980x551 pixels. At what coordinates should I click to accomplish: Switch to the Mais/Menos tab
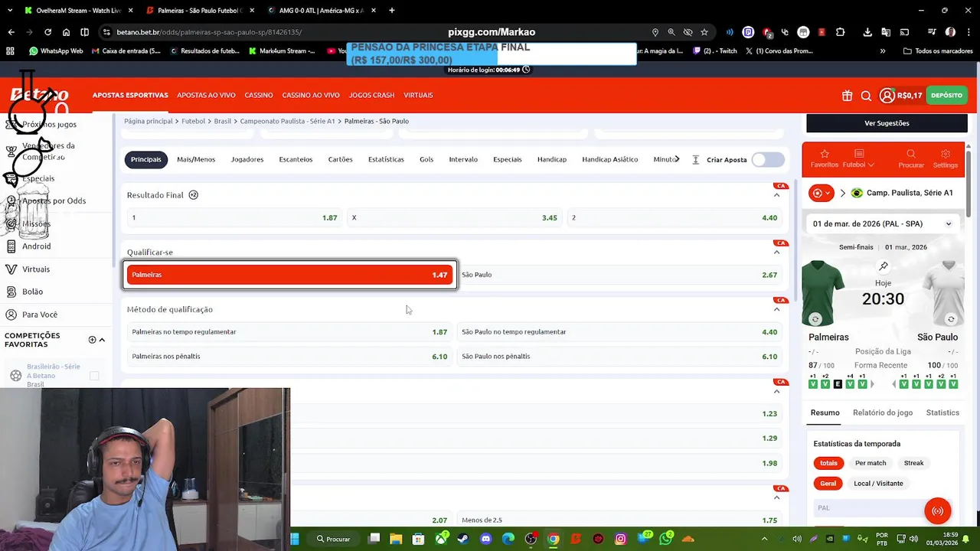196,159
